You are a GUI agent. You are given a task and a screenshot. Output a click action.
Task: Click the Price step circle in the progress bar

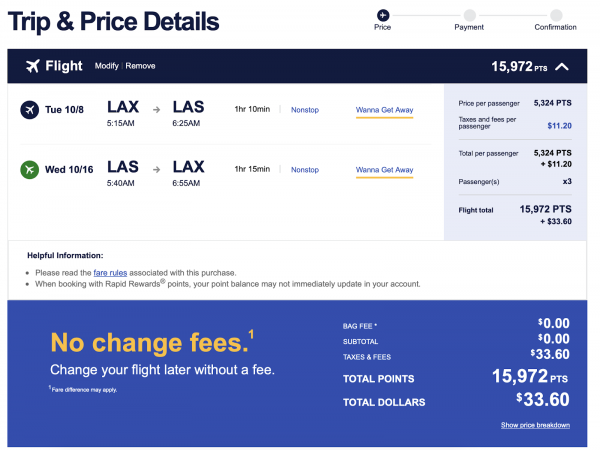coord(382,14)
